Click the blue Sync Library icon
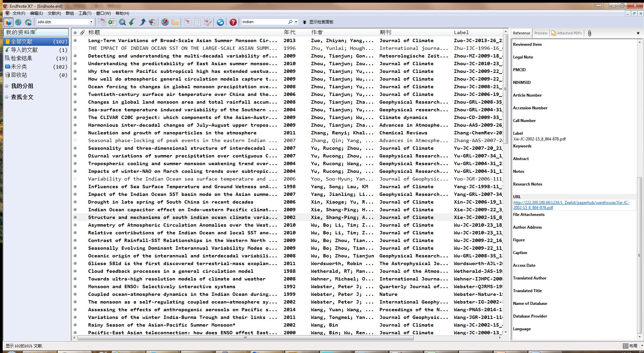The image size is (644, 353). click(220, 22)
